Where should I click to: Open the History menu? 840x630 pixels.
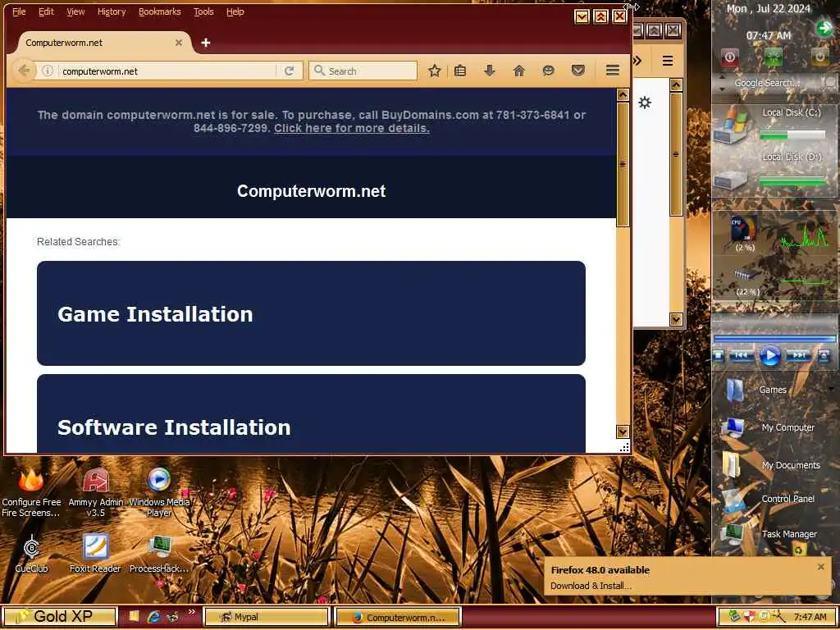112,11
